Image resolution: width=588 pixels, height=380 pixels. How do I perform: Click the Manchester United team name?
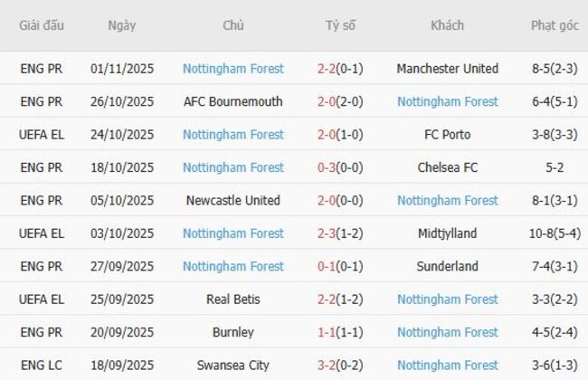point(447,69)
